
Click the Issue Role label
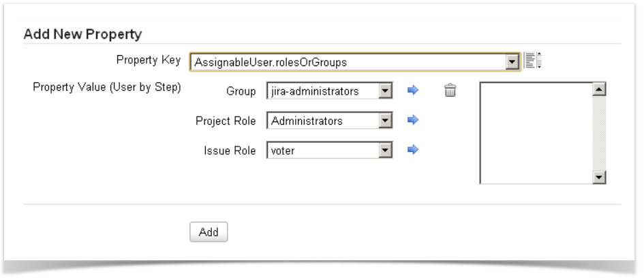[x=230, y=151]
